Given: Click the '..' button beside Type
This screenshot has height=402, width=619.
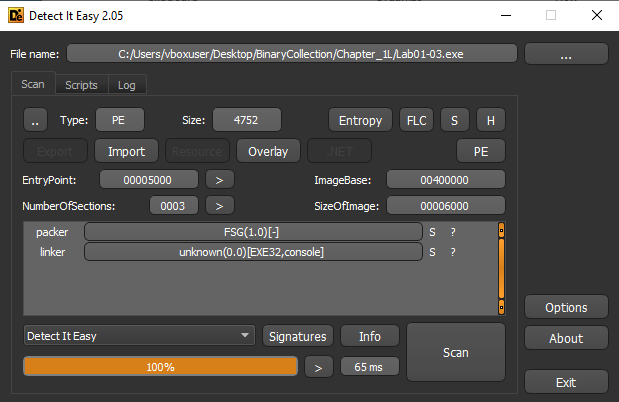Looking at the screenshot, I should (35, 120).
